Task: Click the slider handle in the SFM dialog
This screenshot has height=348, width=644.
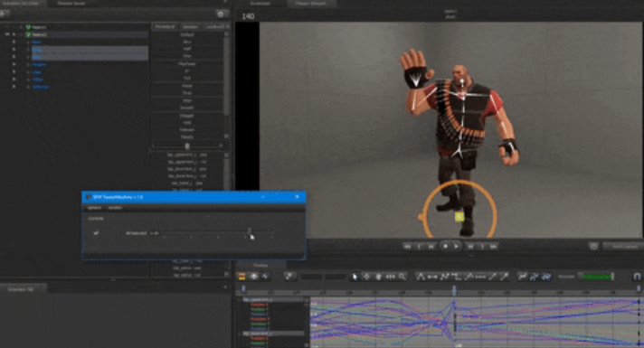Action: pyautogui.click(x=250, y=231)
